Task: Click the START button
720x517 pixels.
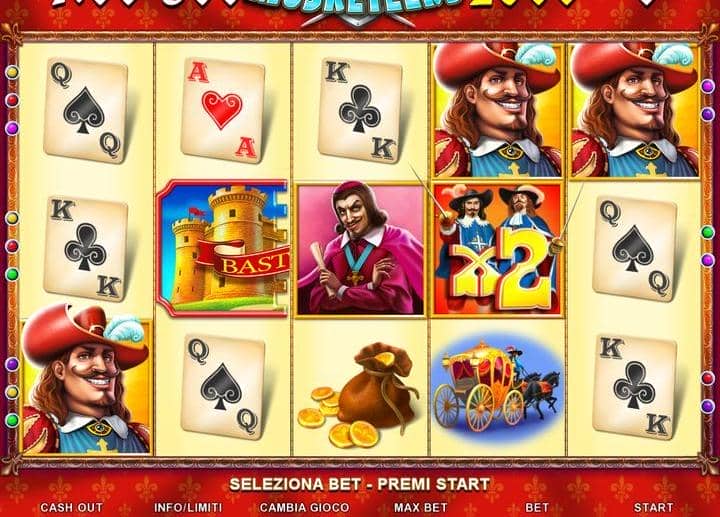Action: click(653, 507)
